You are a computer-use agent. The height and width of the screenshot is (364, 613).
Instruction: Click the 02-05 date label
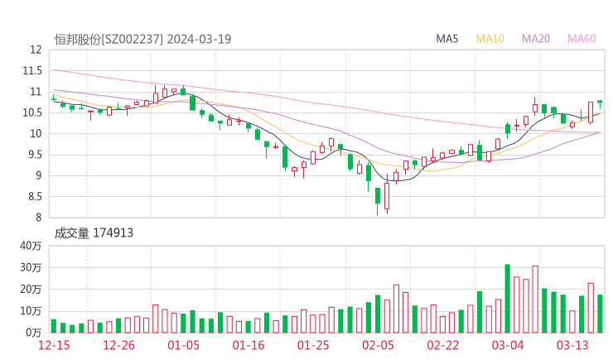coord(378,345)
